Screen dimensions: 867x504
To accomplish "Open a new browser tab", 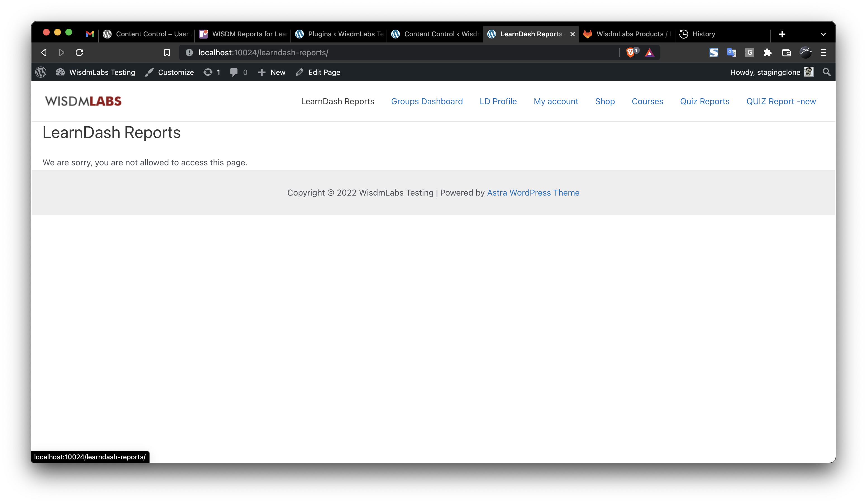I will (782, 34).
